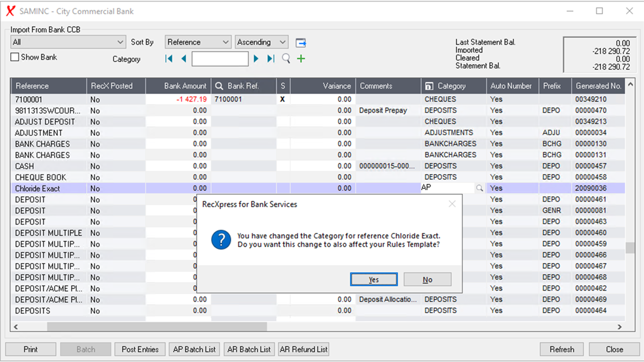This screenshot has width=644, height=362.
Task: Click the import/export arrow icon beside Ascending
Action: click(301, 43)
